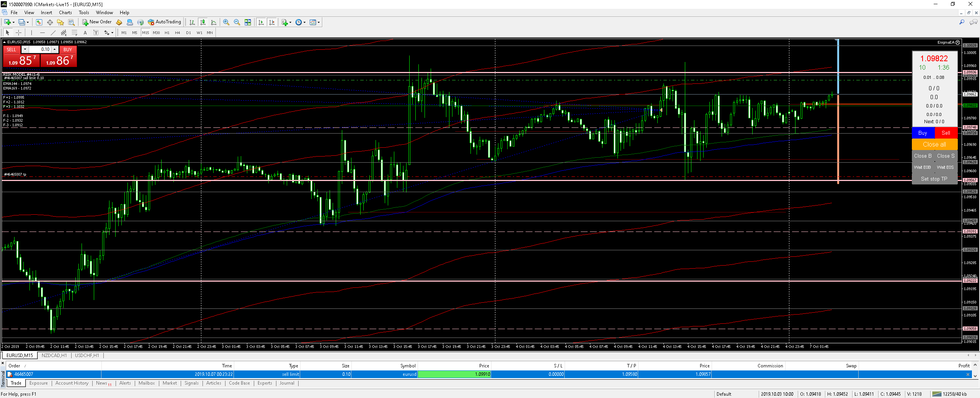The width and height of the screenshot is (980, 398).
Task: Open the Data Window crosshair icon
Action: point(50,22)
